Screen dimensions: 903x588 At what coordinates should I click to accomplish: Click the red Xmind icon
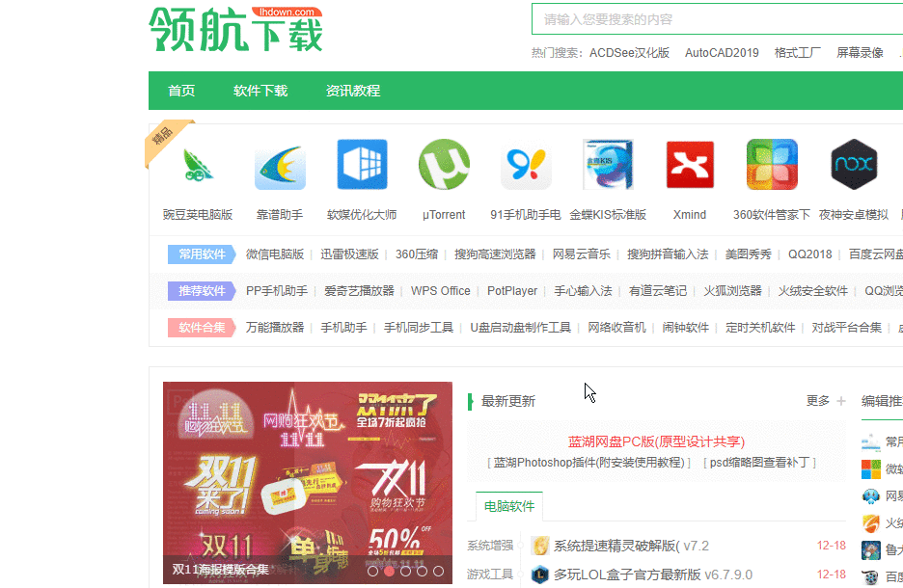pyautogui.click(x=690, y=165)
